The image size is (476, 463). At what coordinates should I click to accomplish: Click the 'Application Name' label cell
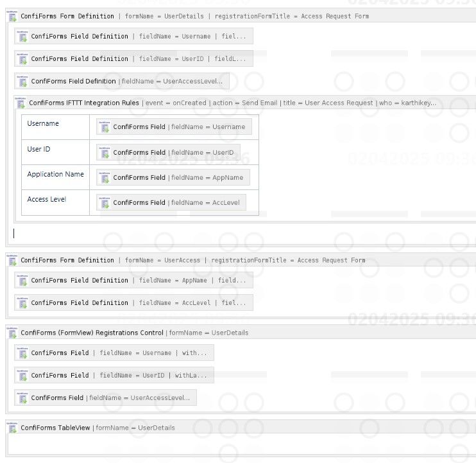[55, 177]
